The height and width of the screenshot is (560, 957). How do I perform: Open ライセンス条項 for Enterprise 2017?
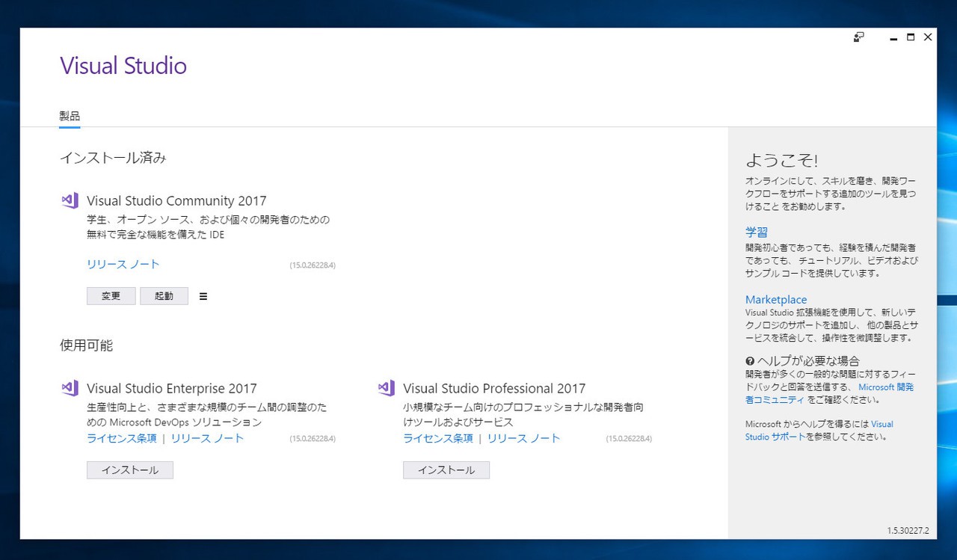[x=122, y=438]
